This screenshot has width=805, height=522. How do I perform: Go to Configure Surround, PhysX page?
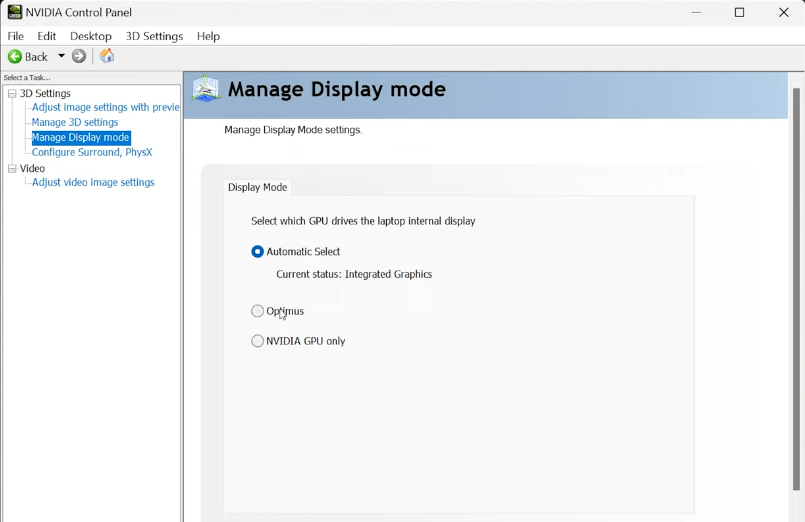point(92,152)
